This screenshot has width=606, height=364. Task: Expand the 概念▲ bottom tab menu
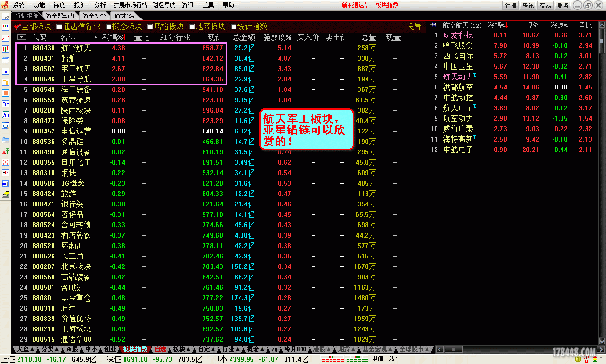click(256, 349)
